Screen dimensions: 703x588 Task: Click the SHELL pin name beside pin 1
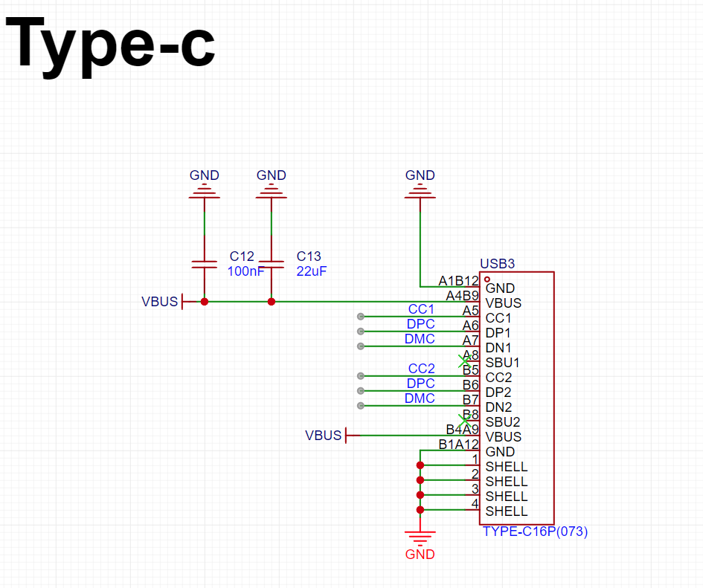(x=507, y=467)
